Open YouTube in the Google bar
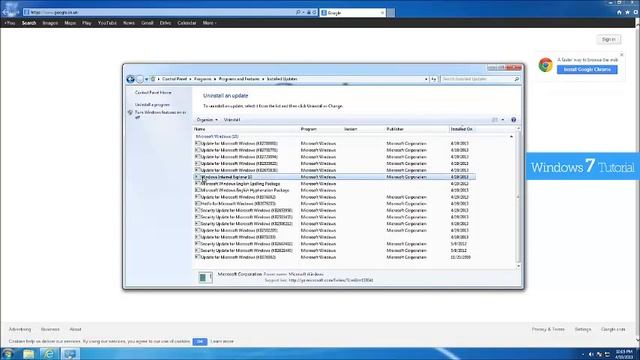Viewport: 640px width, 360px height. point(107,23)
